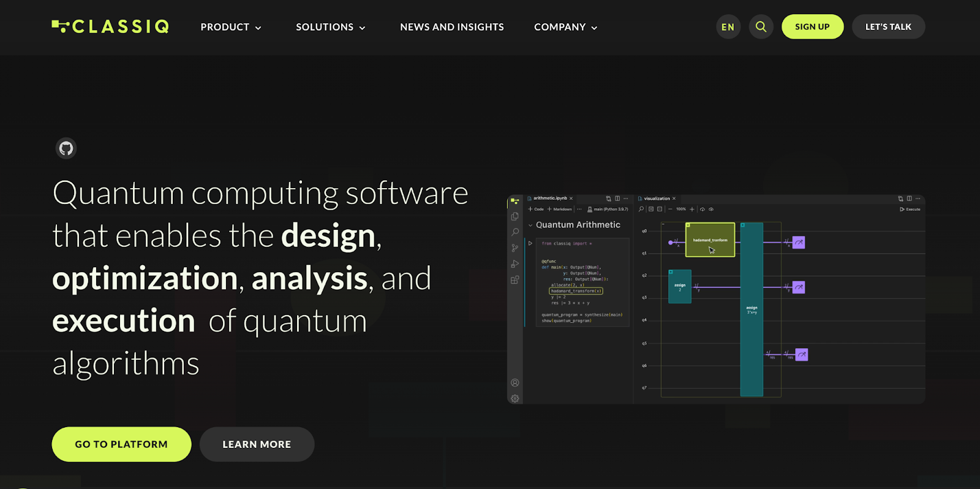Open the EN language selector
This screenshot has width=980, height=489.
click(x=728, y=27)
